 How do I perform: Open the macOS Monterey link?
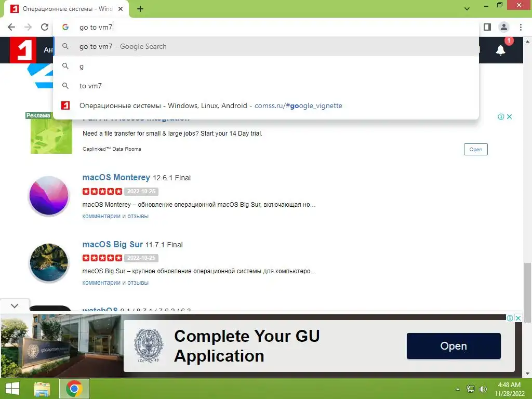[x=116, y=178]
